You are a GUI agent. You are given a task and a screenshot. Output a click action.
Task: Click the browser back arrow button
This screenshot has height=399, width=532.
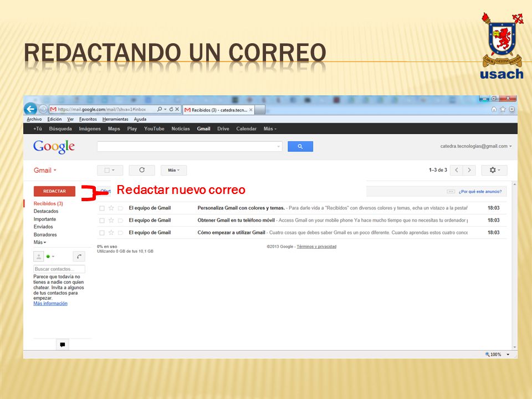tap(30, 109)
